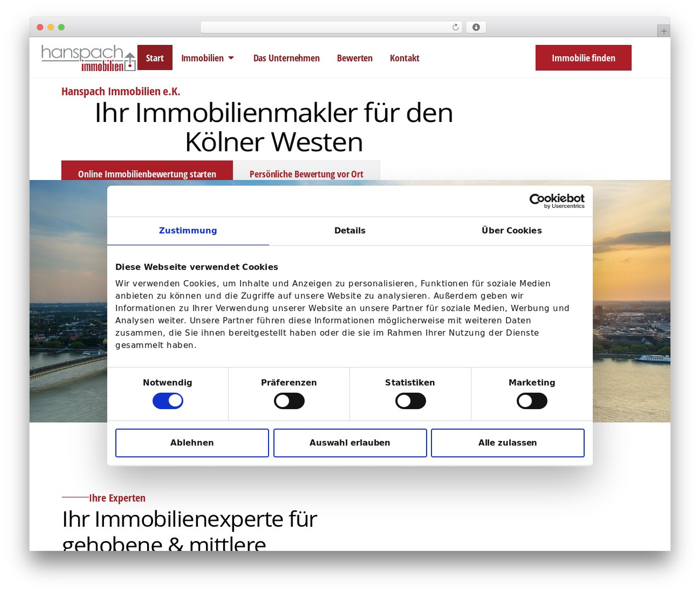Go to the Start menu item
The image size is (700, 593).
[x=155, y=57]
